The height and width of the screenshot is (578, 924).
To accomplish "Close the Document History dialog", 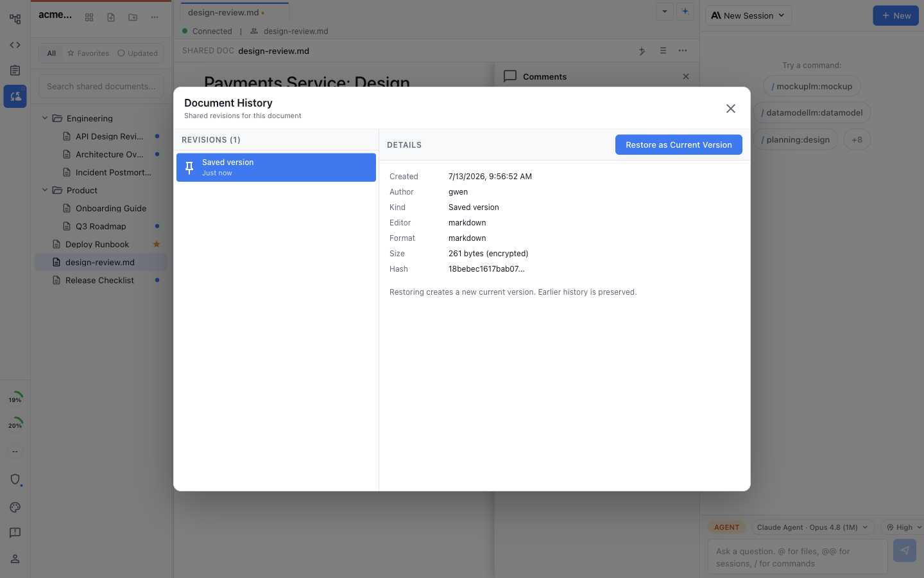I will click(731, 109).
